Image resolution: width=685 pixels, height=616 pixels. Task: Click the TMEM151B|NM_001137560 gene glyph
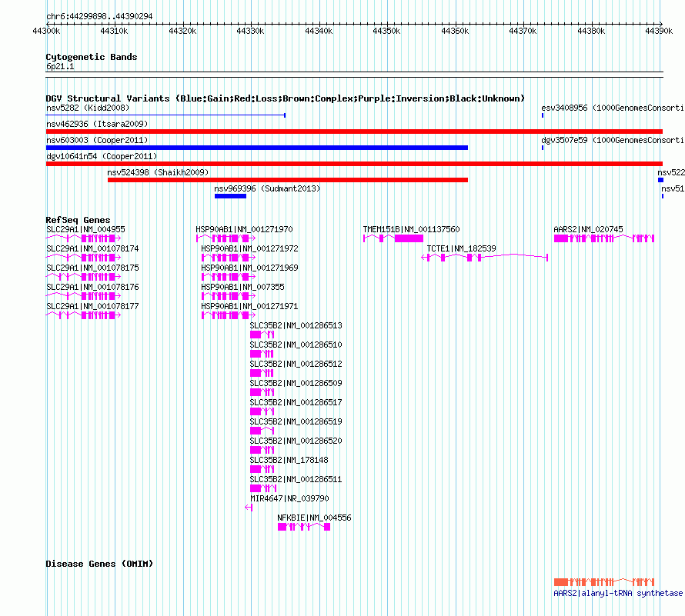[393, 238]
